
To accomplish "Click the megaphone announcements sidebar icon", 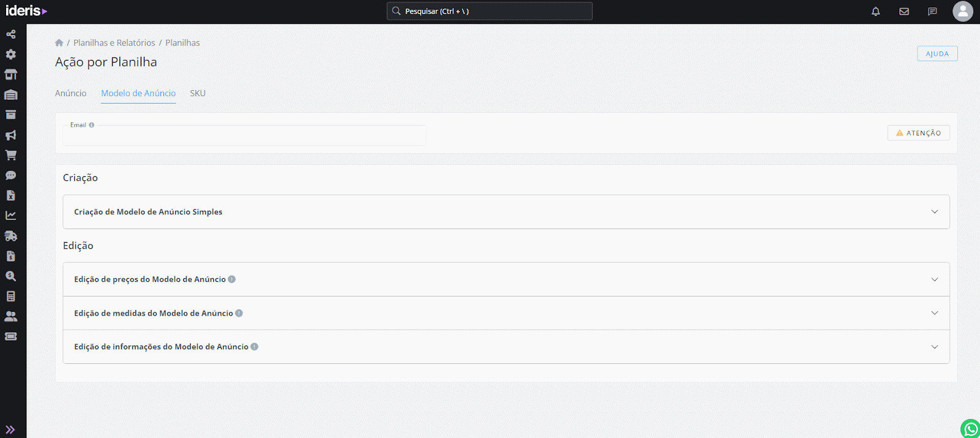I will click(x=10, y=135).
